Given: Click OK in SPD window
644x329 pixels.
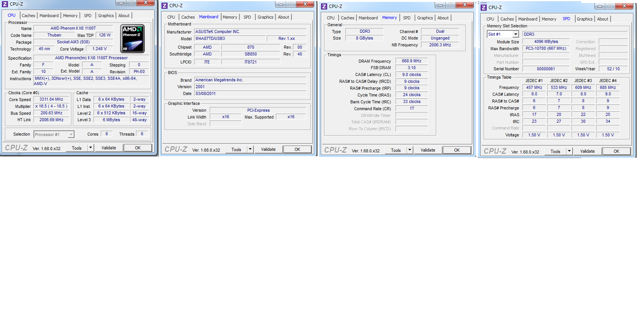Looking at the screenshot, I should click(617, 151).
